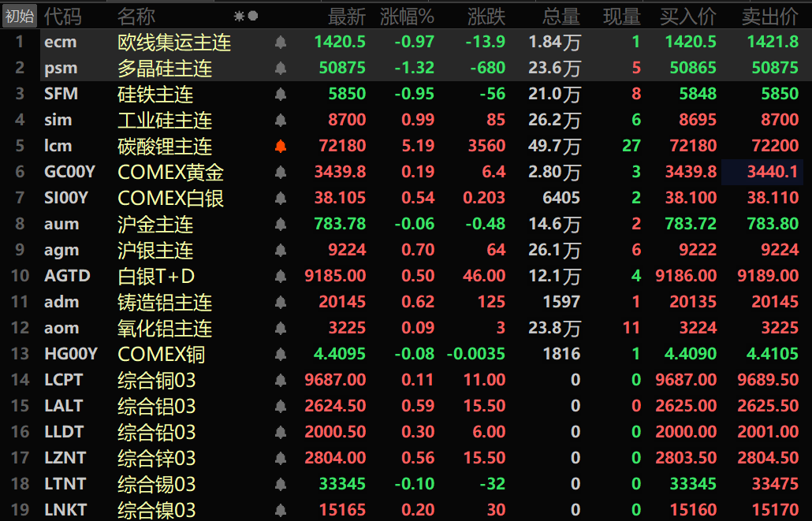Image resolution: width=812 pixels, height=521 pixels.
Task: Select the 欧线集运主连 row name
Action: coord(174,43)
